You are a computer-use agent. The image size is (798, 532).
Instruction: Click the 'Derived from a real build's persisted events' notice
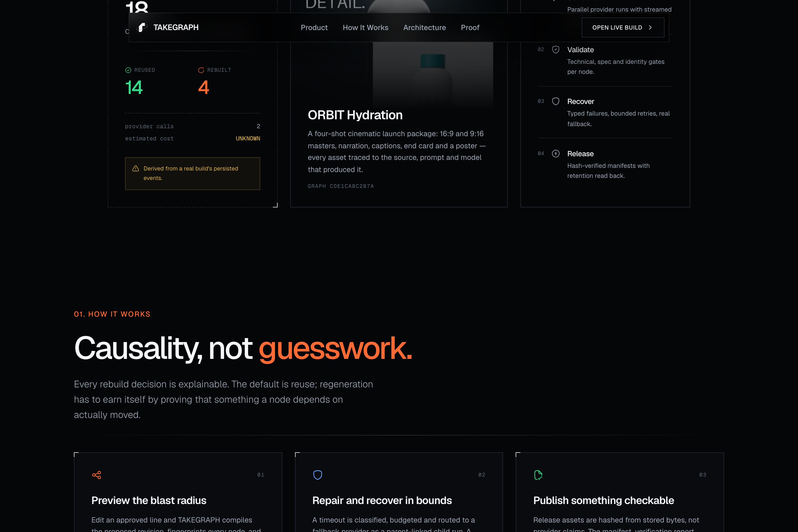pos(193,173)
